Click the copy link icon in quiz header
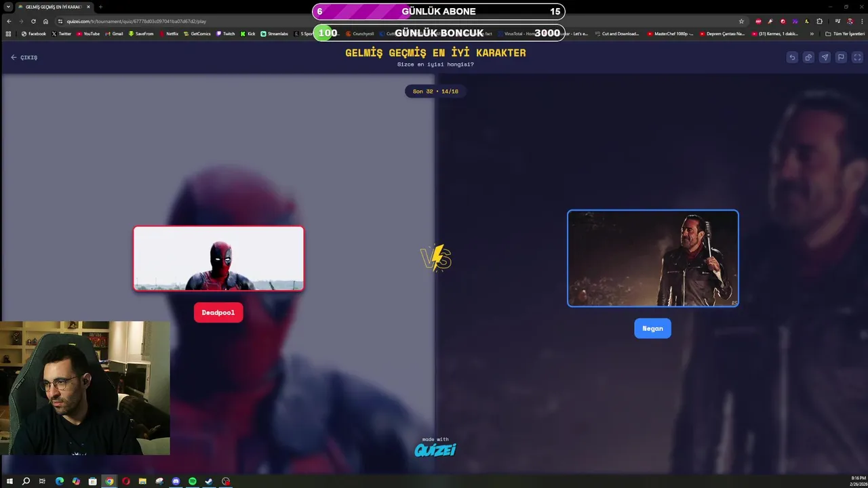The width and height of the screenshot is (868, 488). [x=808, y=58]
